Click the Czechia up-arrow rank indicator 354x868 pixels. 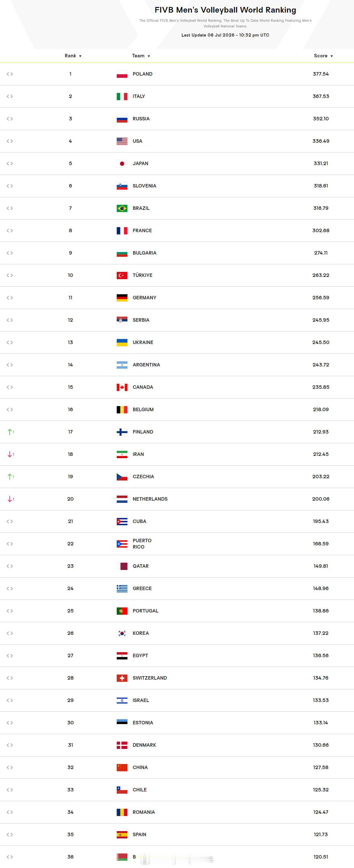(x=10, y=477)
